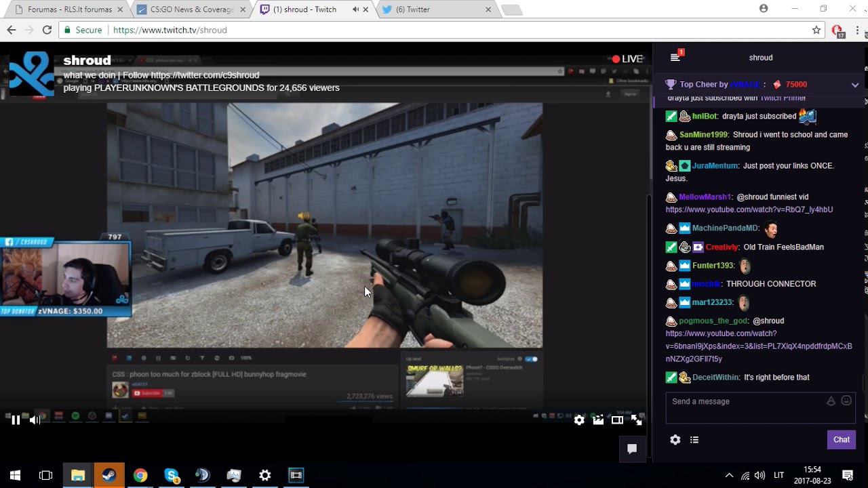Switch keyboard language LIT indicator

[x=779, y=475]
